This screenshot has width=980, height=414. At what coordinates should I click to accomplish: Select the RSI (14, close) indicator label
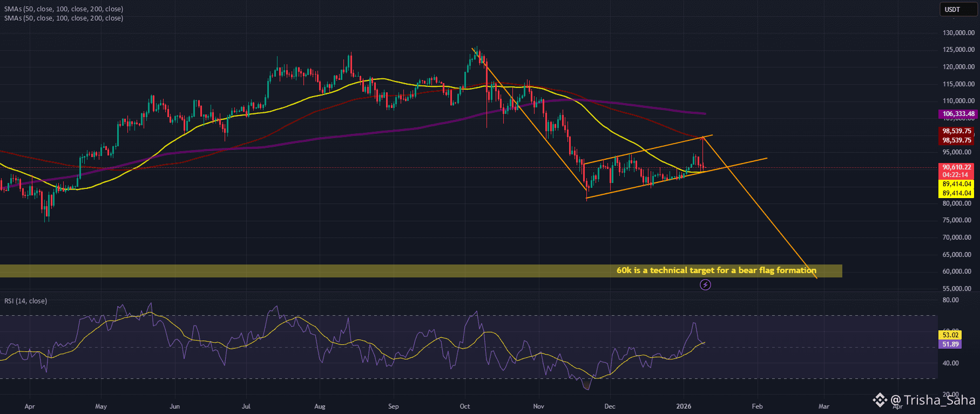[x=25, y=301]
